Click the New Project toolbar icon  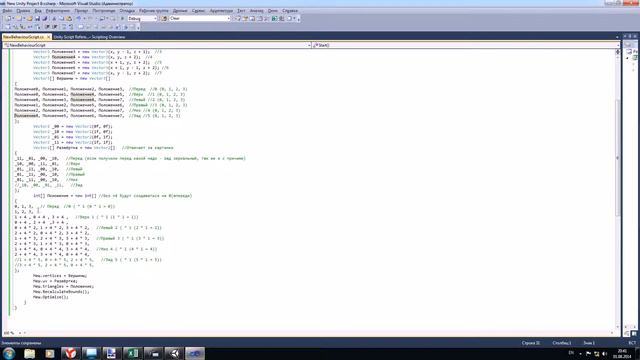pos(8,18)
